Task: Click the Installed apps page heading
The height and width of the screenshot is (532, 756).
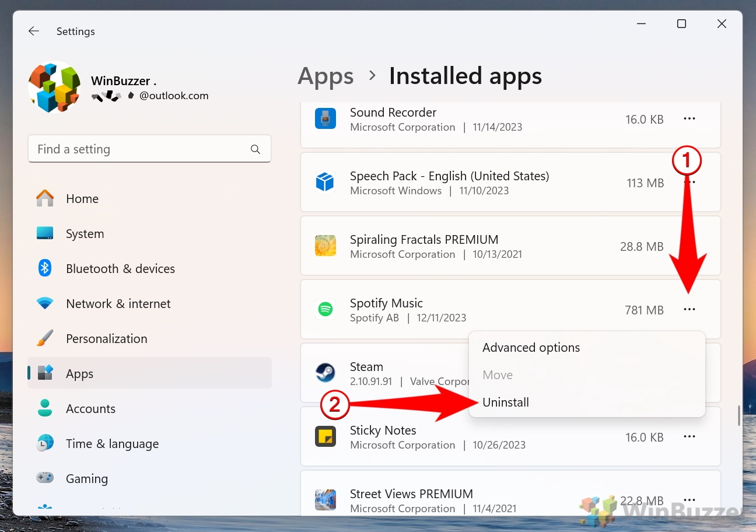Action: (x=466, y=76)
